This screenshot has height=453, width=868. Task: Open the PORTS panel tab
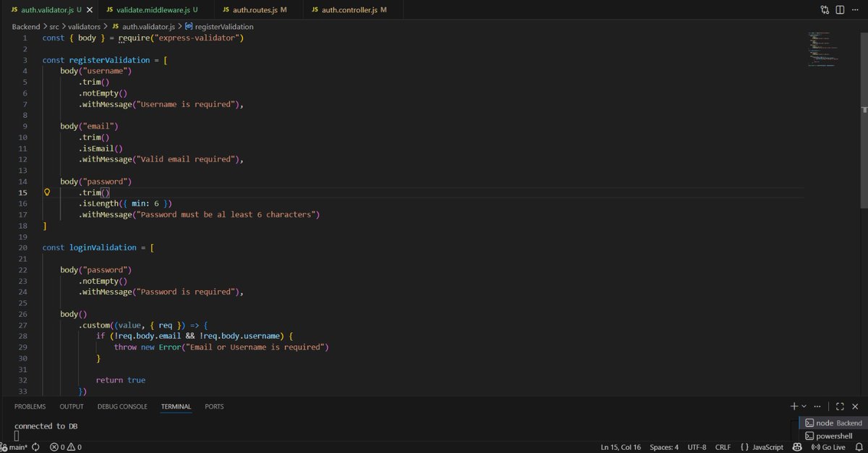point(214,407)
